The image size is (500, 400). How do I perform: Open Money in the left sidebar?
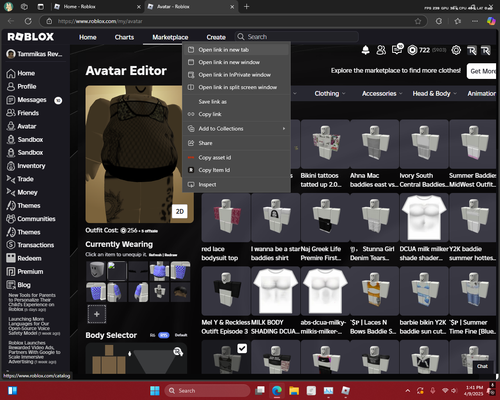pyautogui.click(x=22, y=192)
